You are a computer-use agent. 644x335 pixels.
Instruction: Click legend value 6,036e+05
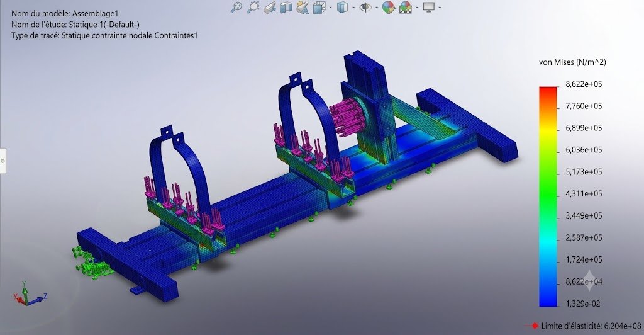(x=584, y=150)
